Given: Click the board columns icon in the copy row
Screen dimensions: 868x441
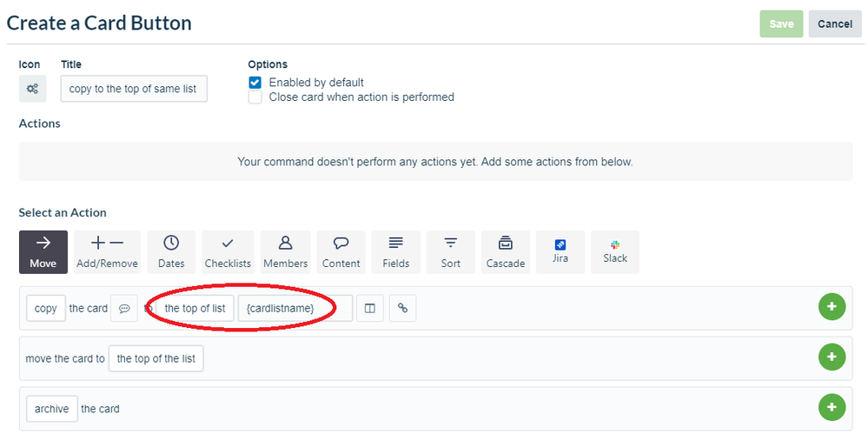Looking at the screenshot, I should 370,308.
